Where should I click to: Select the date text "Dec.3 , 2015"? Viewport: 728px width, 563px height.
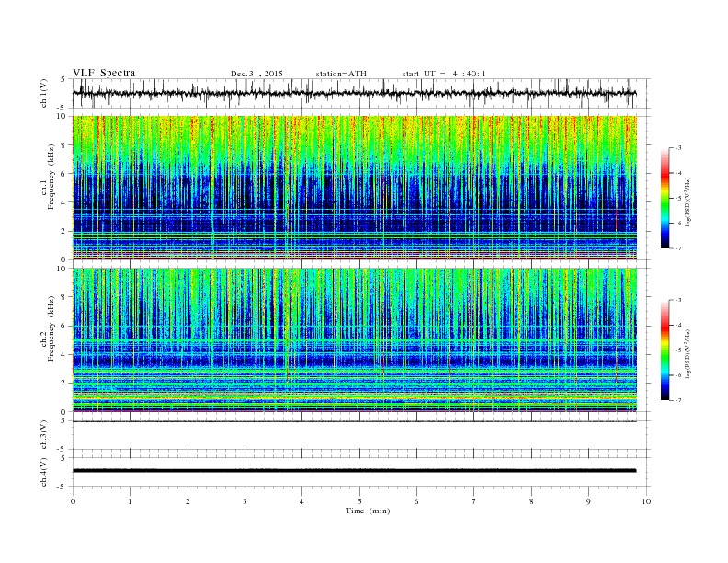click(256, 74)
